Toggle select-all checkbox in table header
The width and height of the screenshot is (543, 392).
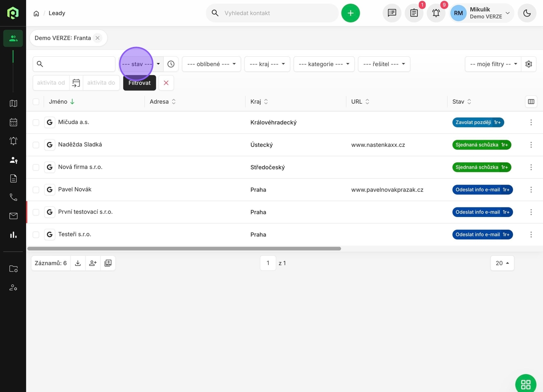click(36, 102)
